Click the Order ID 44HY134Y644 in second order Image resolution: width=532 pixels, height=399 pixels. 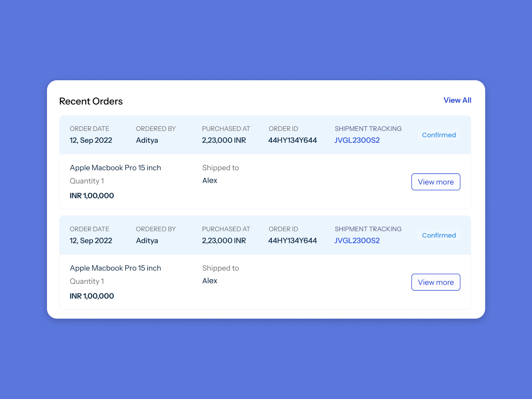click(x=293, y=240)
